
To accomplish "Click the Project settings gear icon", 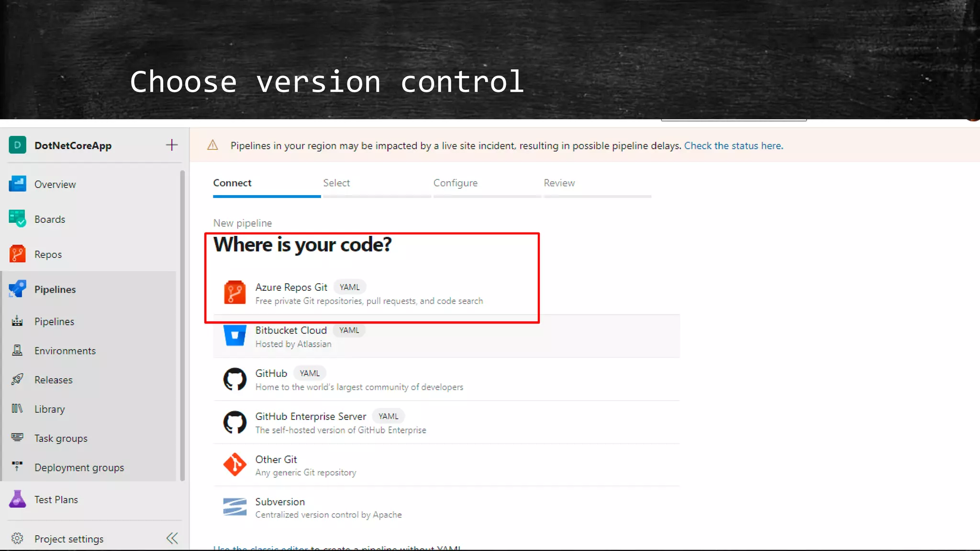I will point(17,538).
